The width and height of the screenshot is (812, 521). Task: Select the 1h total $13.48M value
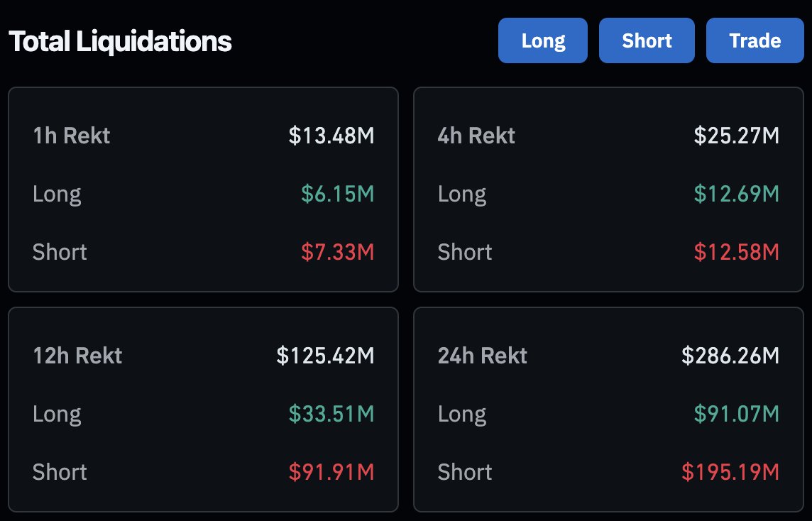point(331,135)
